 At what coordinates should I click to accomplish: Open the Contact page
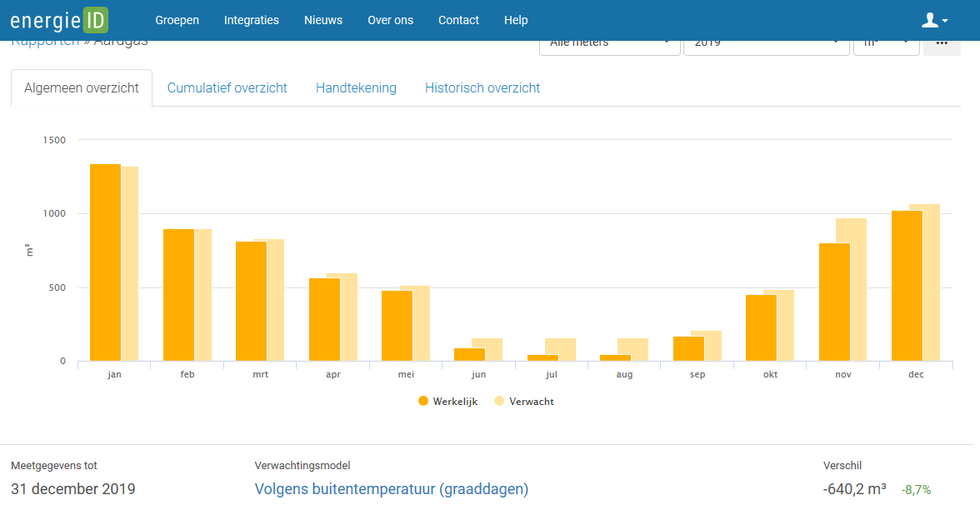click(x=458, y=20)
